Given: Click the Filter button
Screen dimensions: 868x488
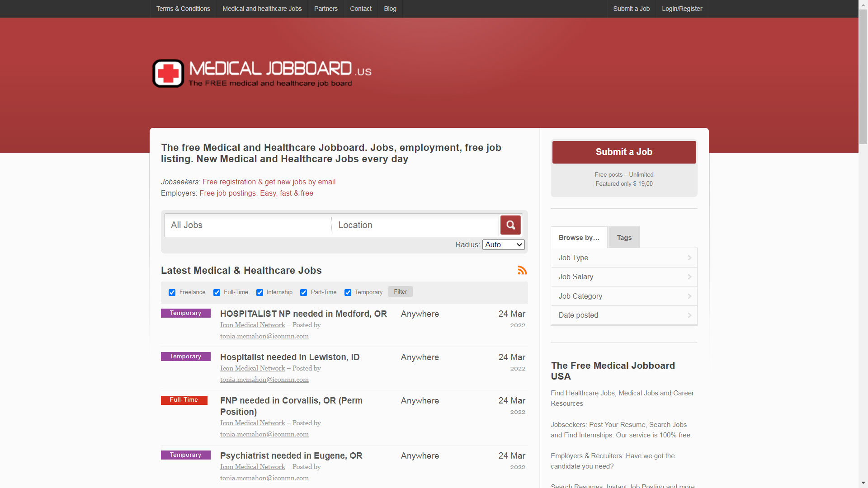Looking at the screenshot, I should point(400,291).
